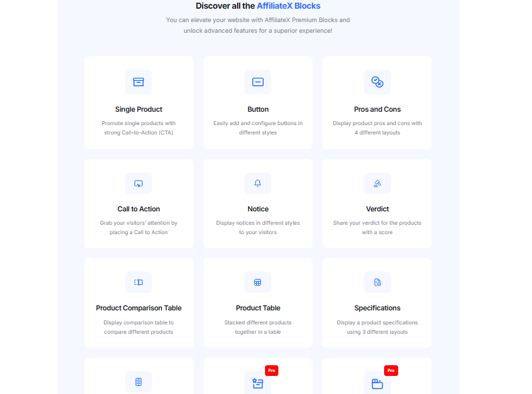
Task: Open the AffiliateX Blocks heading link
Action: (288, 6)
